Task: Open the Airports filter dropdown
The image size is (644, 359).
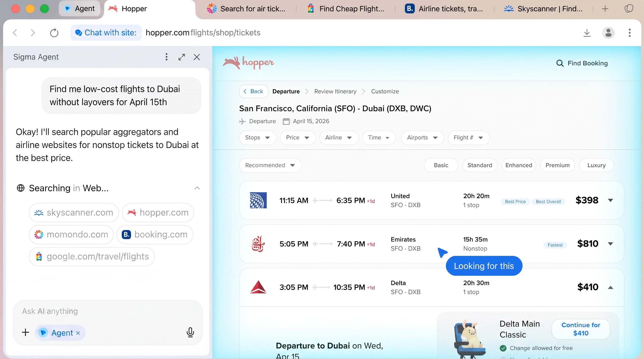Action: click(x=422, y=138)
